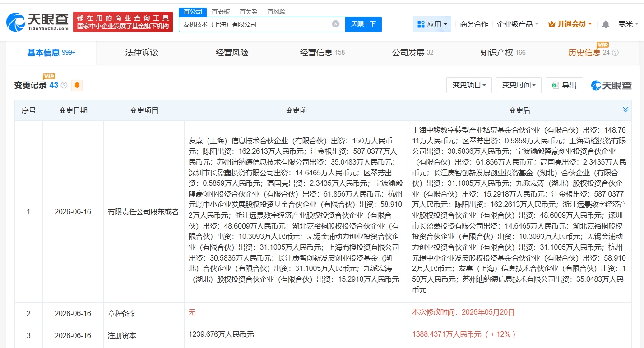This screenshot has width=644, height=348.
Task: Open the 企业级产品 dropdown
Action: pyautogui.click(x=518, y=24)
